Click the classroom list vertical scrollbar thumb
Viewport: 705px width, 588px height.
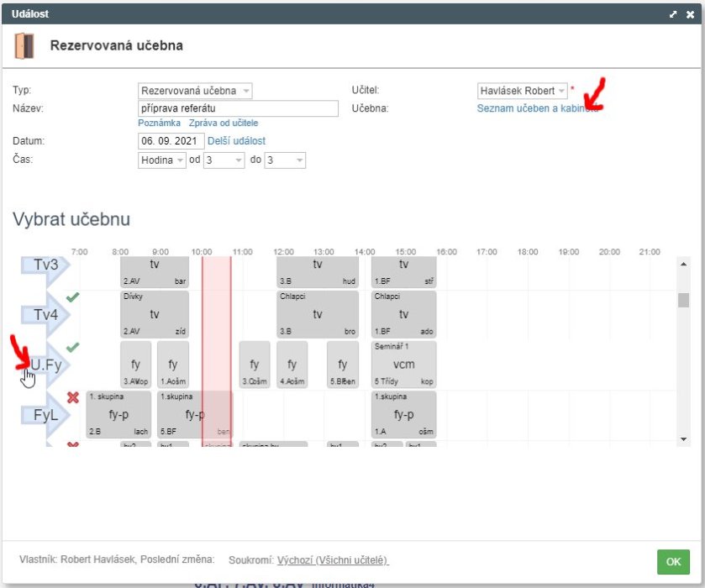[x=683, y=300]
